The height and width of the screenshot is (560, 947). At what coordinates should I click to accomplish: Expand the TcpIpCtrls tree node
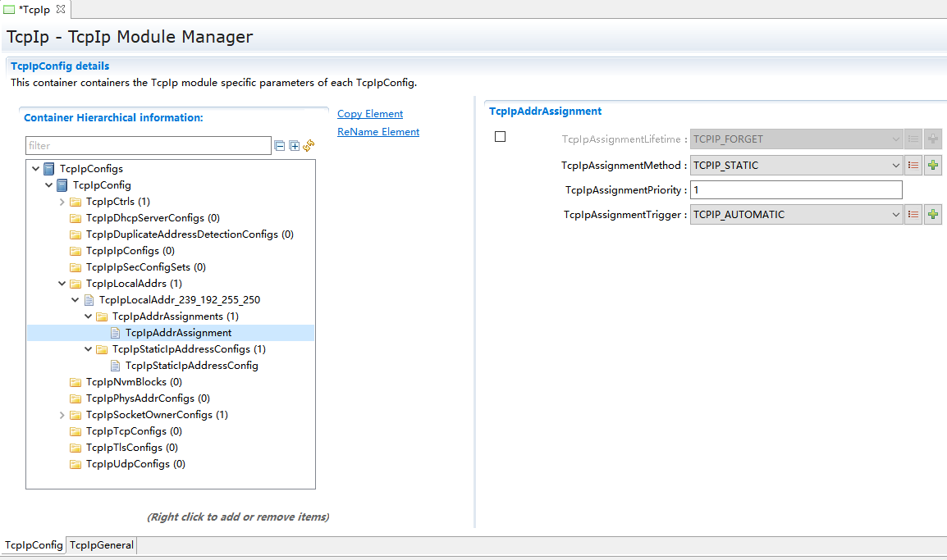pyautogui.click(x=62, y=202)
